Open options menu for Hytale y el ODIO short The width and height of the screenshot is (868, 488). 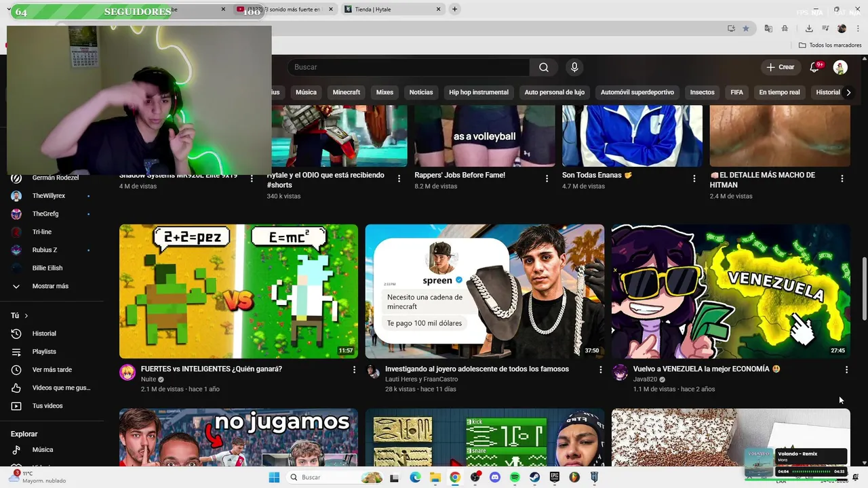(399, 178)
